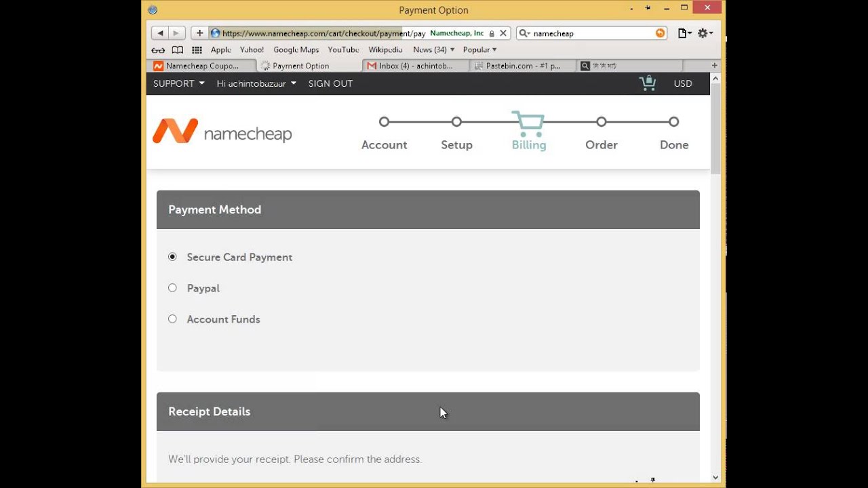Click the Setup step label
This screenshot has height=488, width=868.
click(456, 145)
